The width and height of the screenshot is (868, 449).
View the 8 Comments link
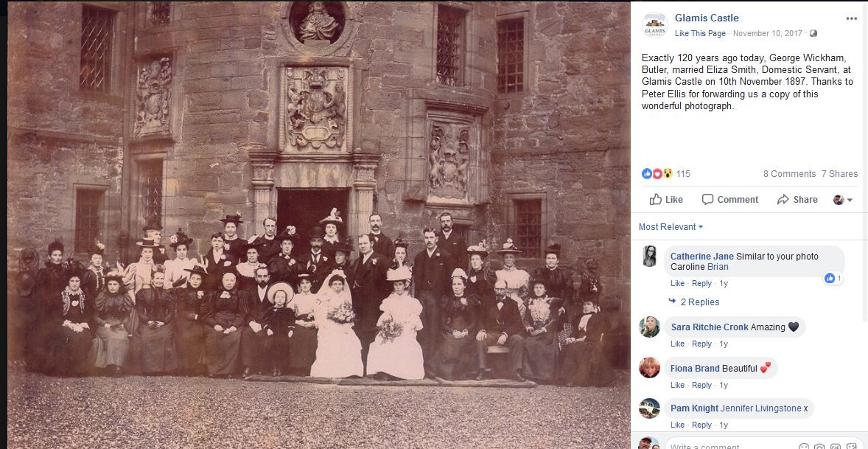pos(789,174)
